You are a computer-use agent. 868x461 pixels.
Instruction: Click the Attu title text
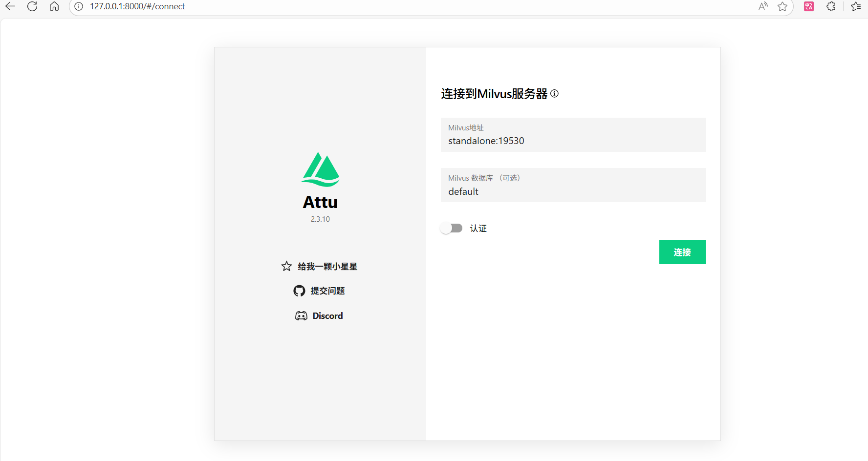coord(320,202)
